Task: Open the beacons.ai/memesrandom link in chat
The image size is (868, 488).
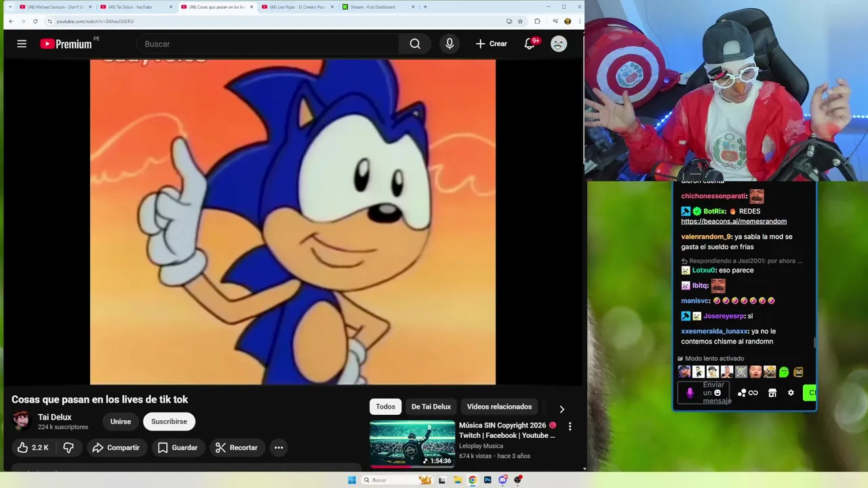Action: (x=734, y=222)
